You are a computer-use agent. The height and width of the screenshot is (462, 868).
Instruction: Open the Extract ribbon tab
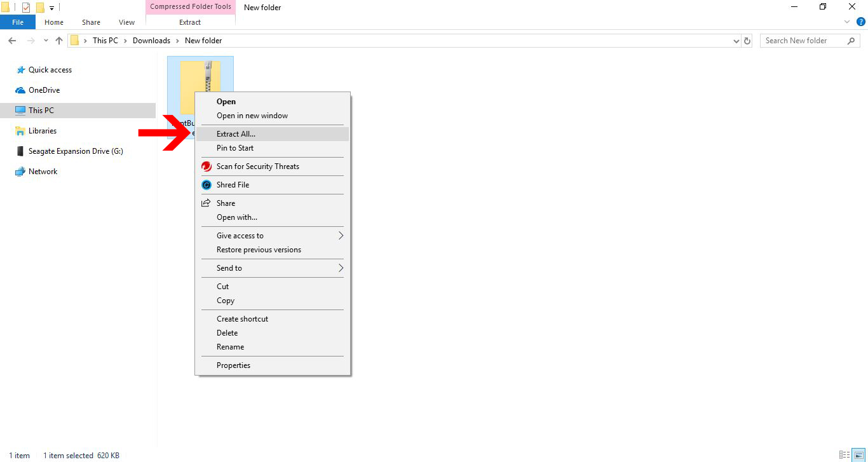pyautogui.click(x=190, y=22)
